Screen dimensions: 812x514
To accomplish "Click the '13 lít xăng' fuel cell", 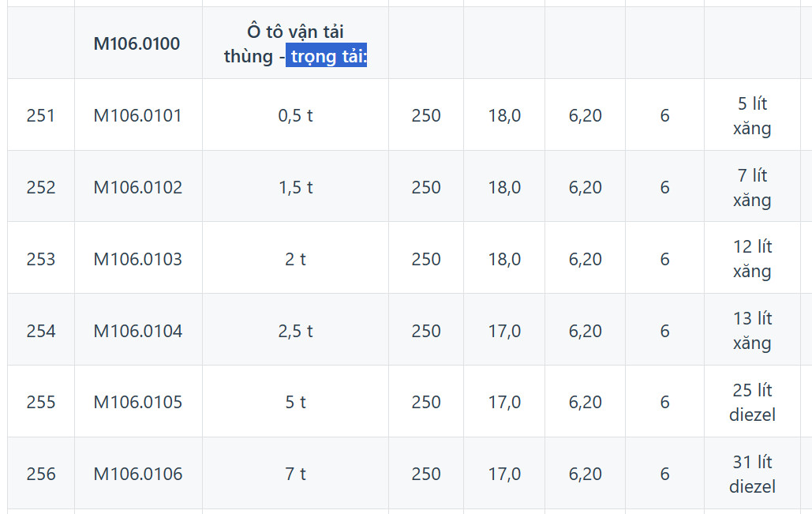I will coord(752,331).
